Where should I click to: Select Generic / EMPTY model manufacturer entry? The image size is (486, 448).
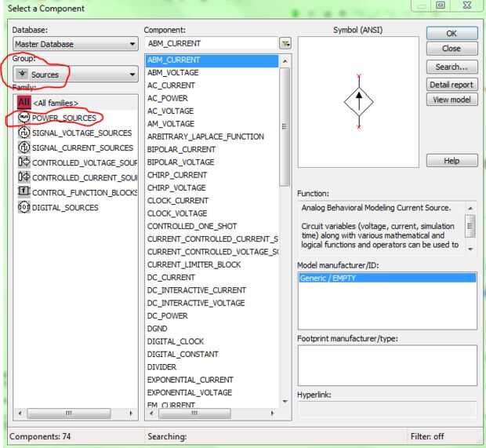(387, 278)
